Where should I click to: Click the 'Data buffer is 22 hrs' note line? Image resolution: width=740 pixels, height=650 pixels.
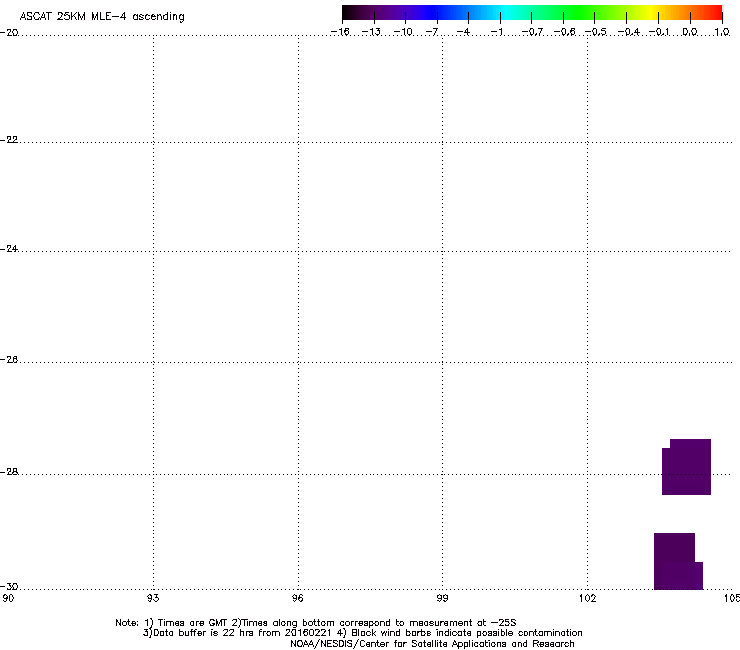[362, 633]
